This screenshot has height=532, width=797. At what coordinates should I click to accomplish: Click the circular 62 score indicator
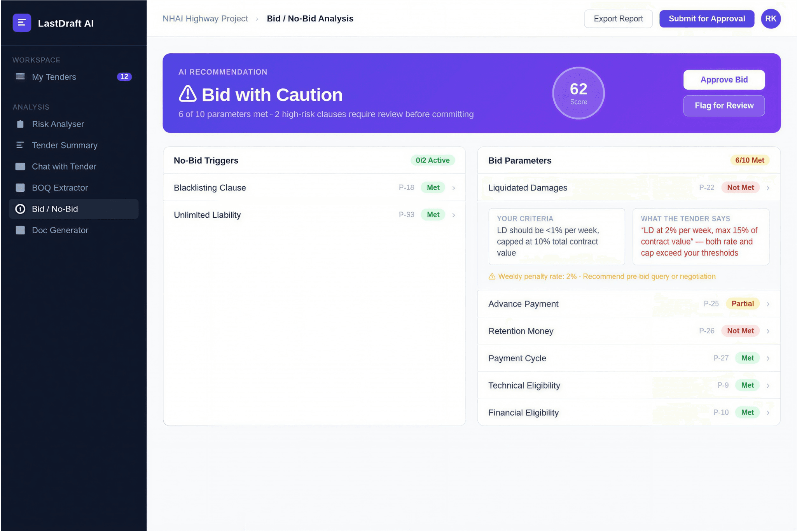(578, 93)
